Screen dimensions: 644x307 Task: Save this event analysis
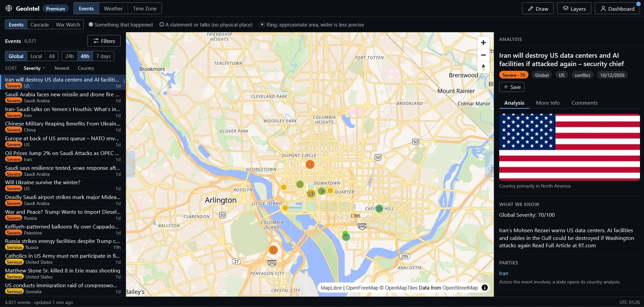point(512,87)
